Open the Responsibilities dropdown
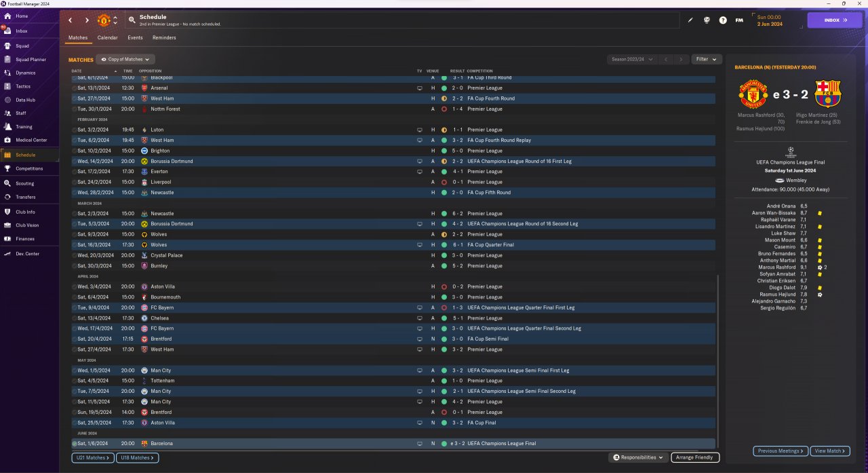 click(638, 458)
